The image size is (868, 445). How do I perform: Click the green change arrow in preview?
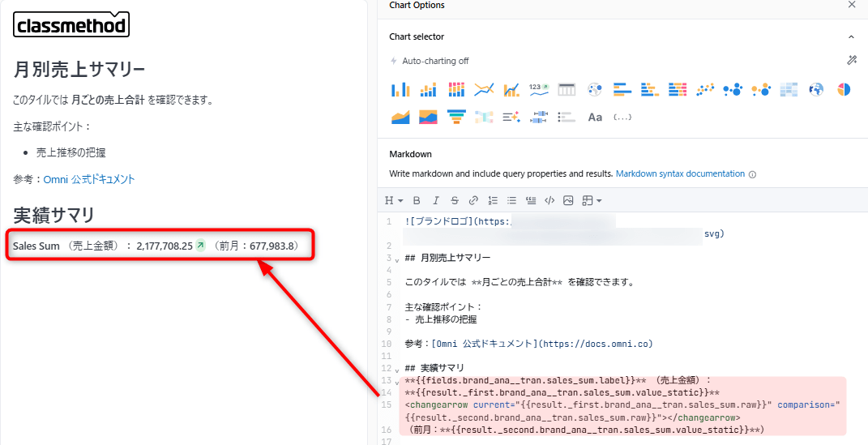(x=200, y=245)
